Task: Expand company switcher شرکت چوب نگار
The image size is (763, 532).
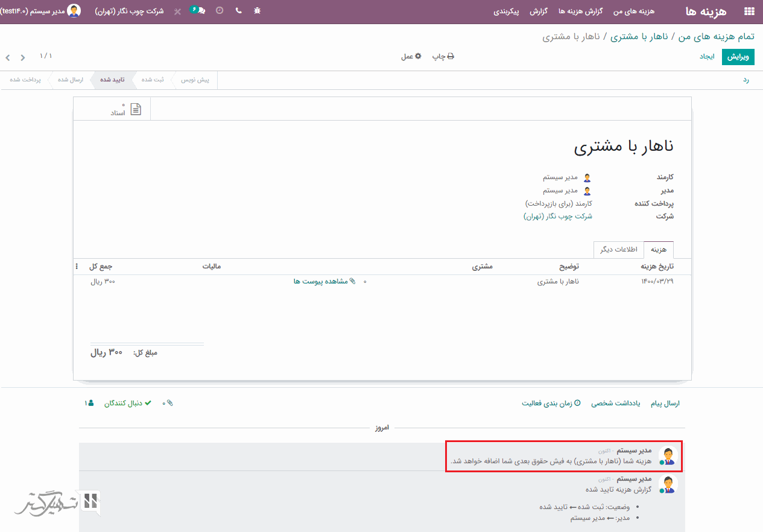Action: 129,11
